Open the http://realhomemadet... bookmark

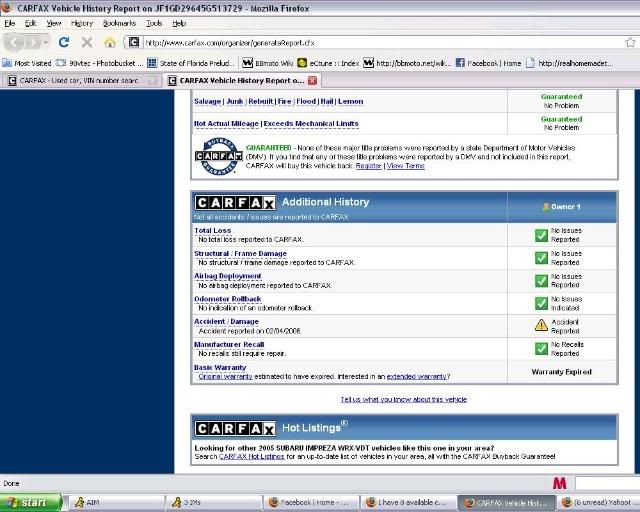coord(569,63)
